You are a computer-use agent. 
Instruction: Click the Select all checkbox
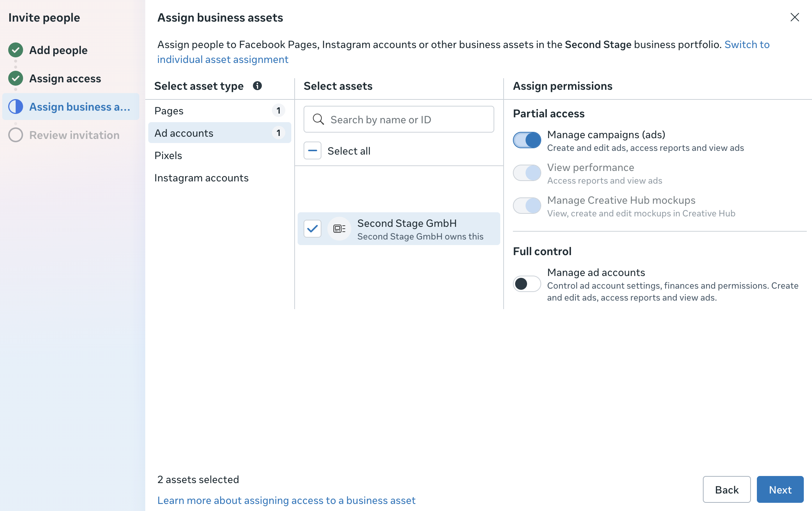click(x=313, y=151)
